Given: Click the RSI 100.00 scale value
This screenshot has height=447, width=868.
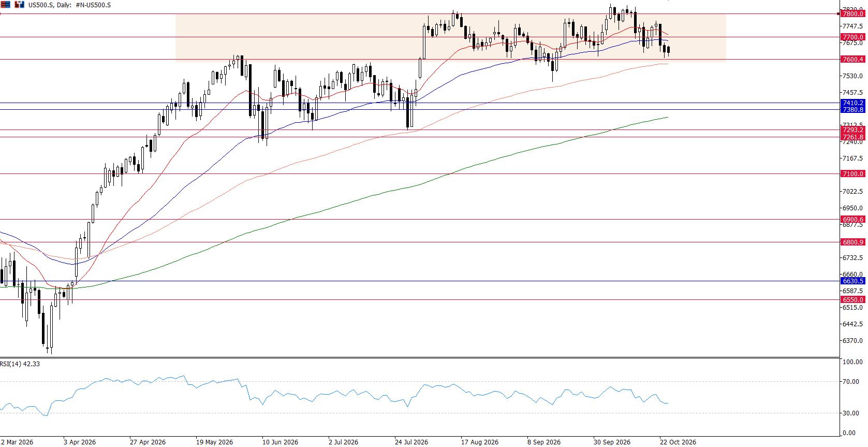Looking at the screenshot, I should point(852,362).
